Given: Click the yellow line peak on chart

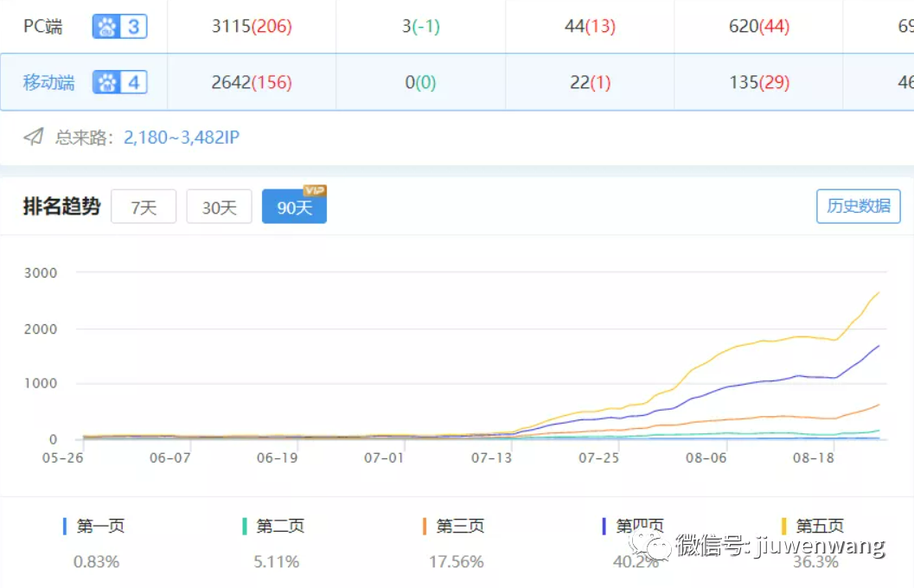Looking at the screenshot, I should 879,292.
